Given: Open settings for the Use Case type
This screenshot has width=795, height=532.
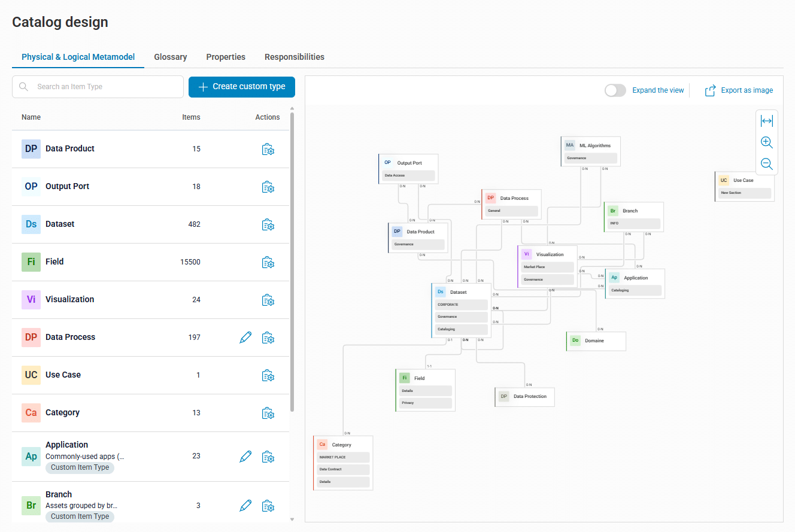Looking at the screenshot, I should [x=268, y=375].
